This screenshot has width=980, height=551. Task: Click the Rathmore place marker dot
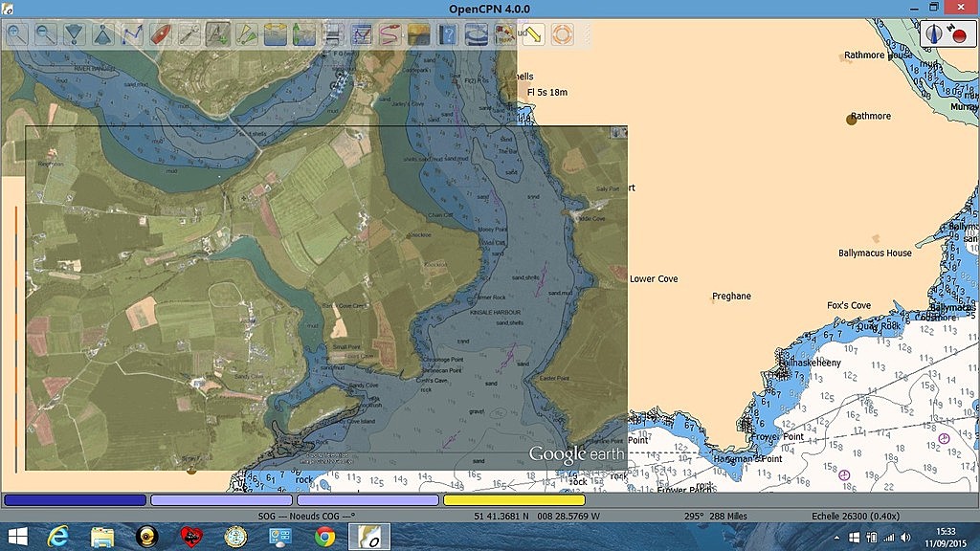tap(851, 120)
